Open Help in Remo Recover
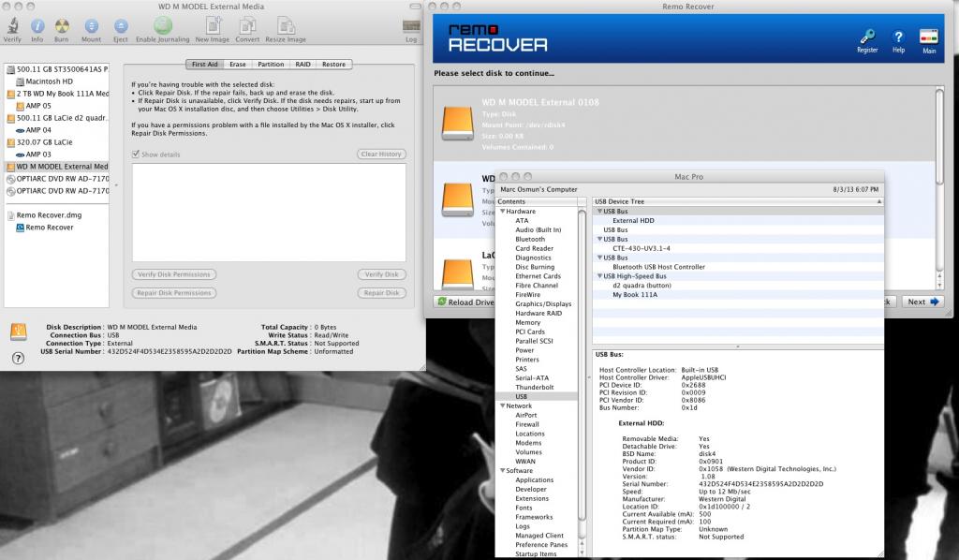 pyautogui.click(x=898, y=37)
